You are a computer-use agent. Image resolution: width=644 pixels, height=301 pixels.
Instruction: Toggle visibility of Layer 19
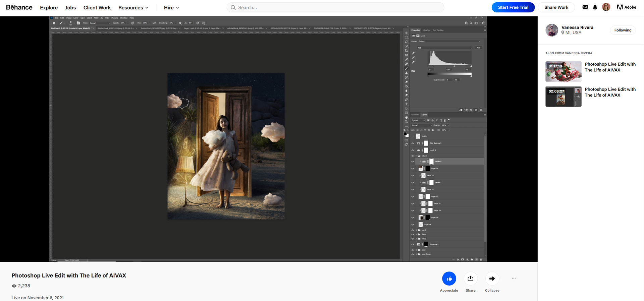[x=413, y=225]
